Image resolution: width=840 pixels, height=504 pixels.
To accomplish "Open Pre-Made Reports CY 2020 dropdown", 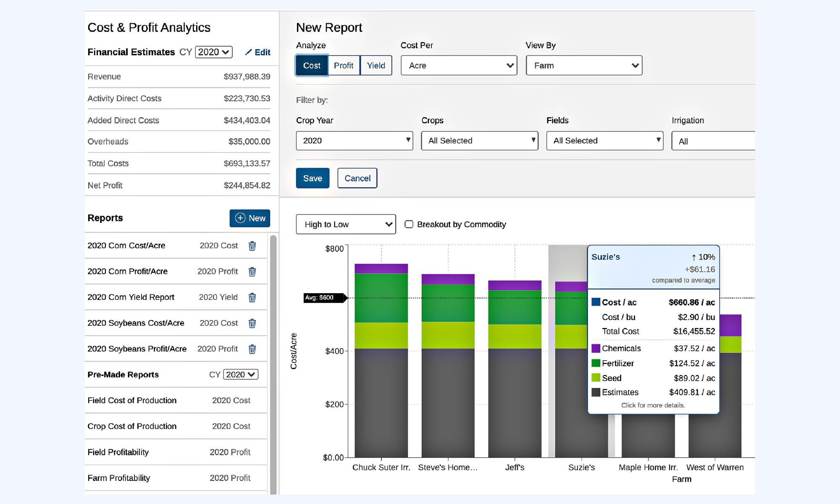I will click(241, 375).
